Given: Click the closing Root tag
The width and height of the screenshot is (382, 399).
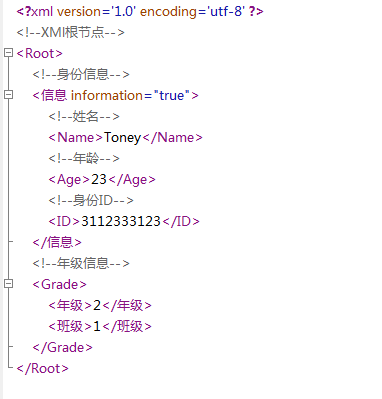Looking at the screenshot, I should 42,368.
